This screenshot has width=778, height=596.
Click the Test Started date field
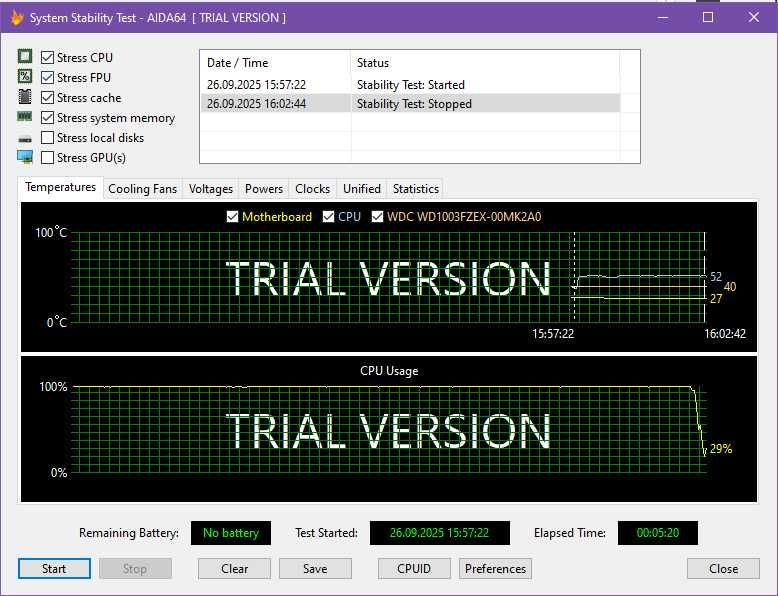pos(440,533)
